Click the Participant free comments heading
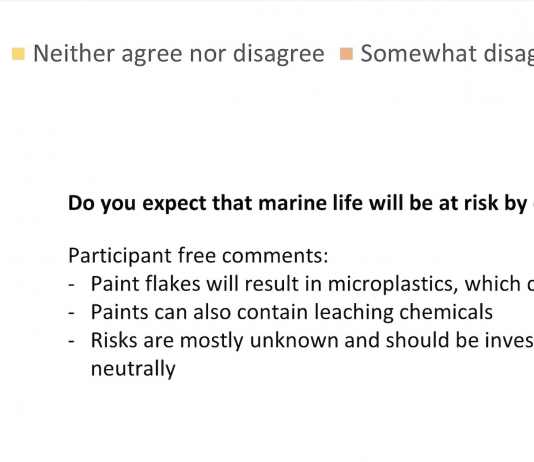 pos(198,255)
